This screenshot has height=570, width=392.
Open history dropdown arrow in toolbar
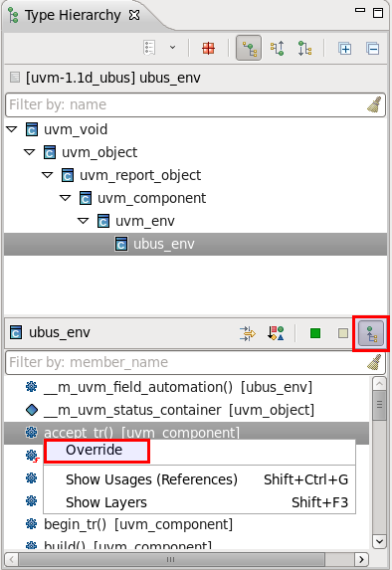click(x=173, y=48)
